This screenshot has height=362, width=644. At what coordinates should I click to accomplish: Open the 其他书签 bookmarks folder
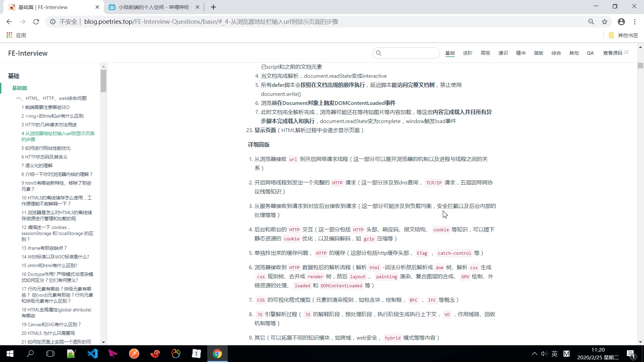pos(623,35)
